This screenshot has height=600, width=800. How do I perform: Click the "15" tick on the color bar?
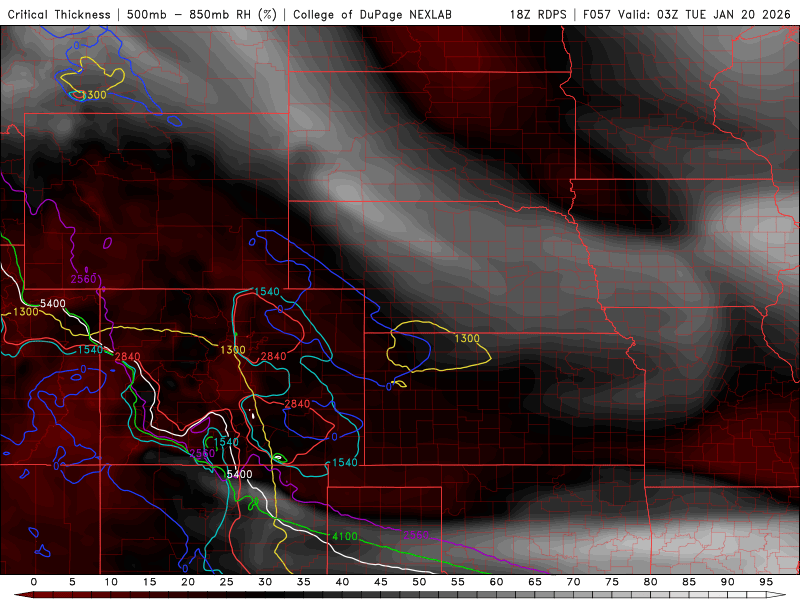[x=149, y=582]
